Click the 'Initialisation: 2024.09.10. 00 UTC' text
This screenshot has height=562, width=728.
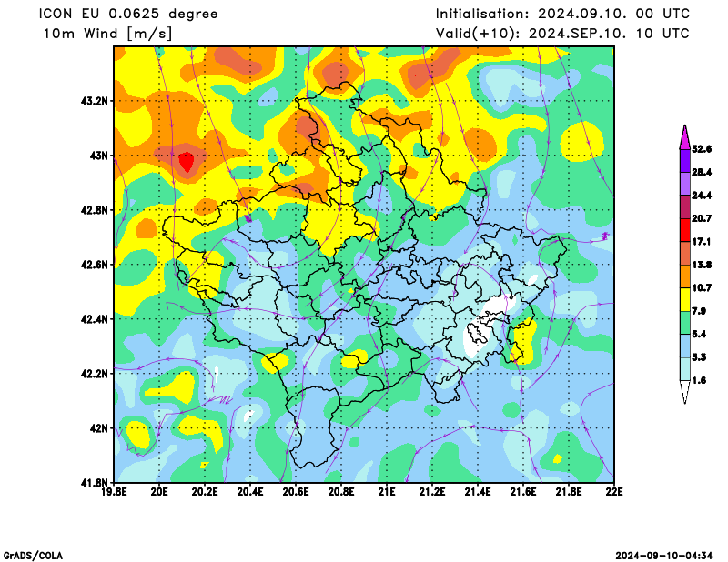tap(562, 14)
